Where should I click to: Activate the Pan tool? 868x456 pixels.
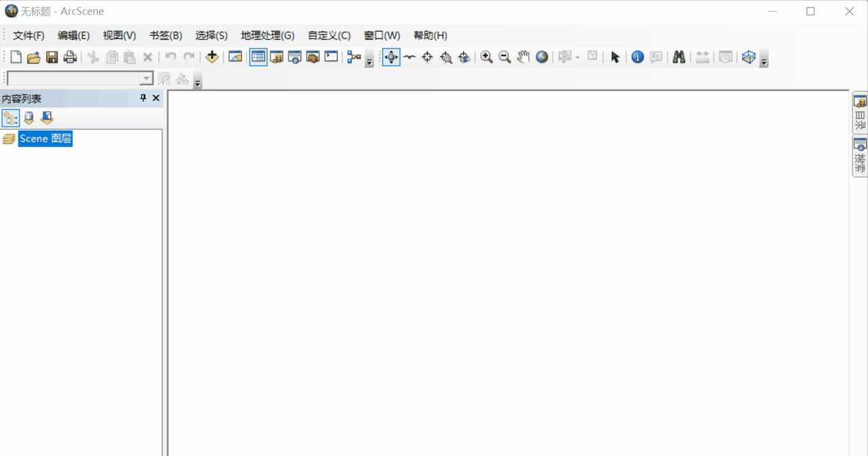(523, 57)
